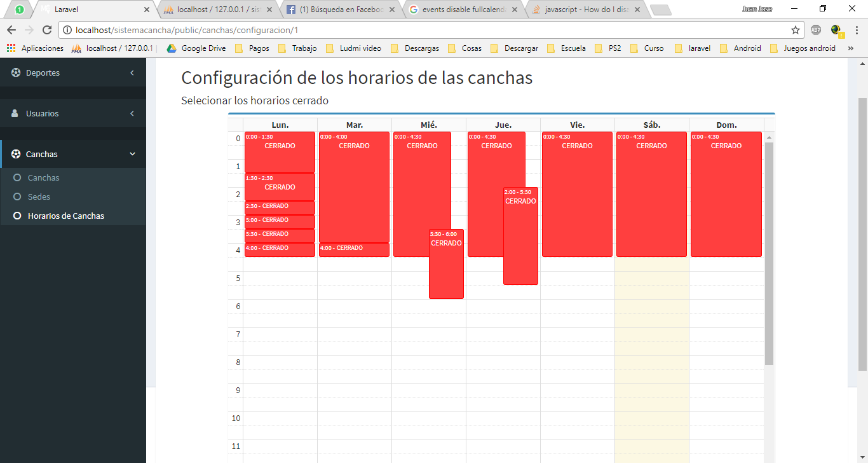Click the calendar's vertical scrollbar thumb
Image resolution: width=868 pixels, height=463 pixels.
pyautogui.click(x=769, y=253)
